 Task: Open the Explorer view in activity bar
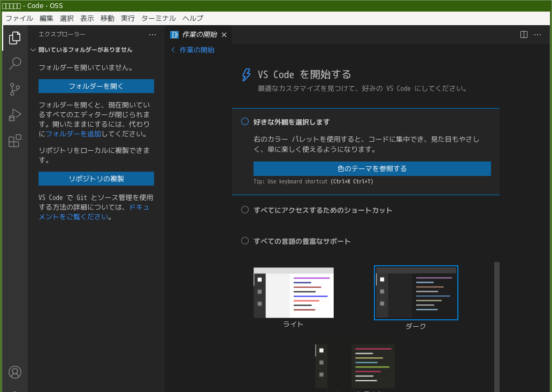point(15,37)
